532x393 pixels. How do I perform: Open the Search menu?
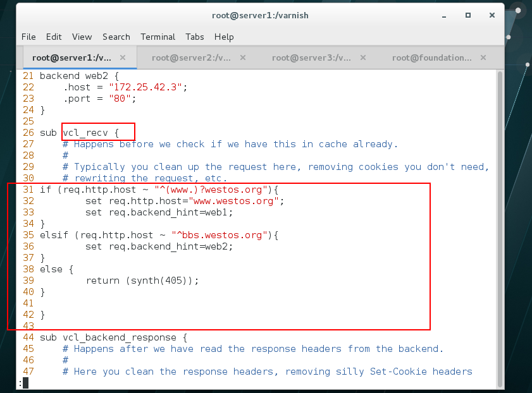(116, 37)
